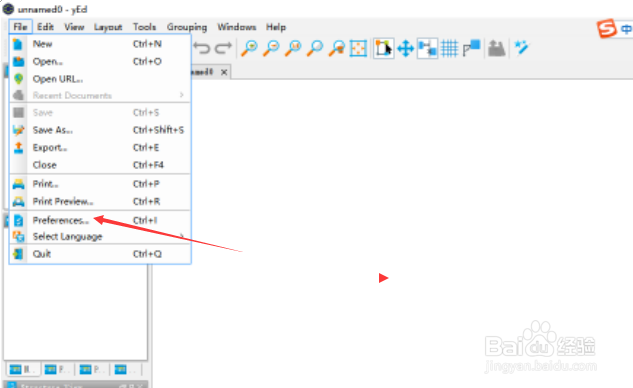Click the Zoom In magnifier icon

[x=249, y=48]
